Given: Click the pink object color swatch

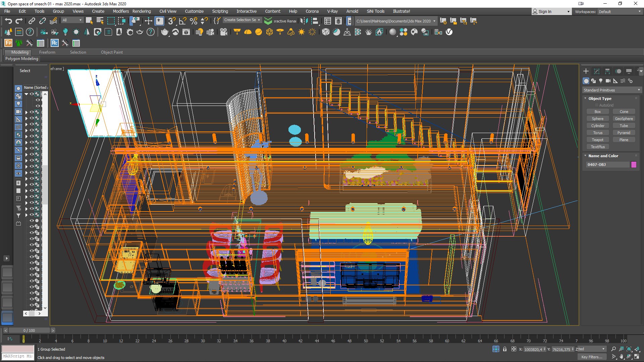Looking at the screenshot, I should [x=634, y=165].
